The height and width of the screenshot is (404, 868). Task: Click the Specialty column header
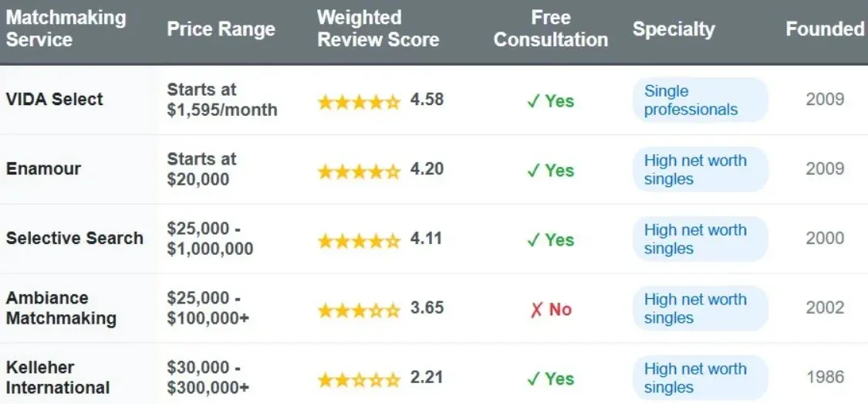tap(674, 29)
